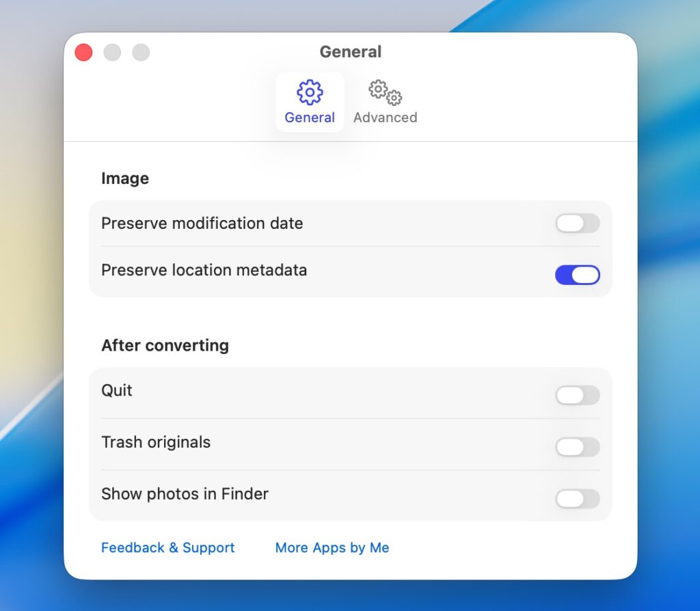
Task: Switch to the General tab label
Action: pos(310,118)
